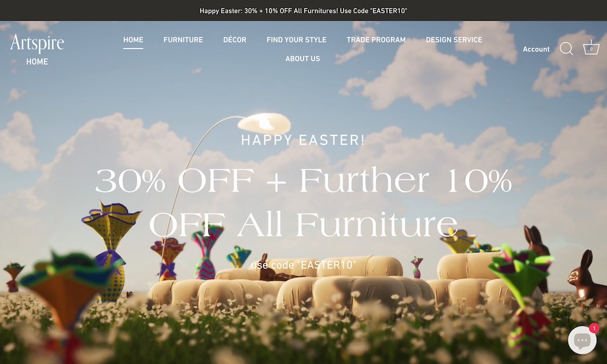This screenshot has width=607, height=364.
Task: Click the top Easter promo announcement bar
Action: coord(303,10)
